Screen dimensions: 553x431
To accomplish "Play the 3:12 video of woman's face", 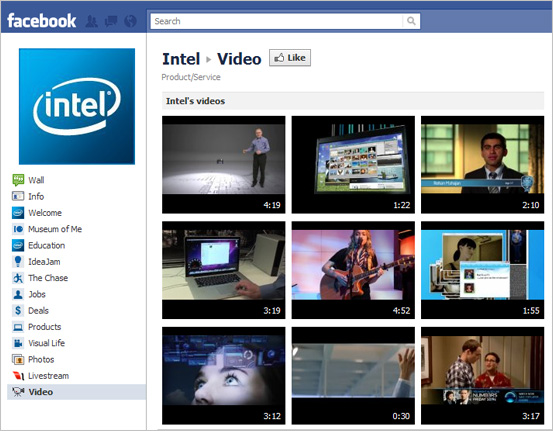I will click(x=224, y=376).
